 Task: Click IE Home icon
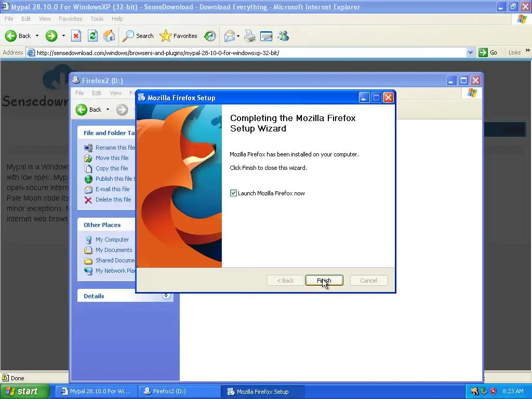coord(109,36)
